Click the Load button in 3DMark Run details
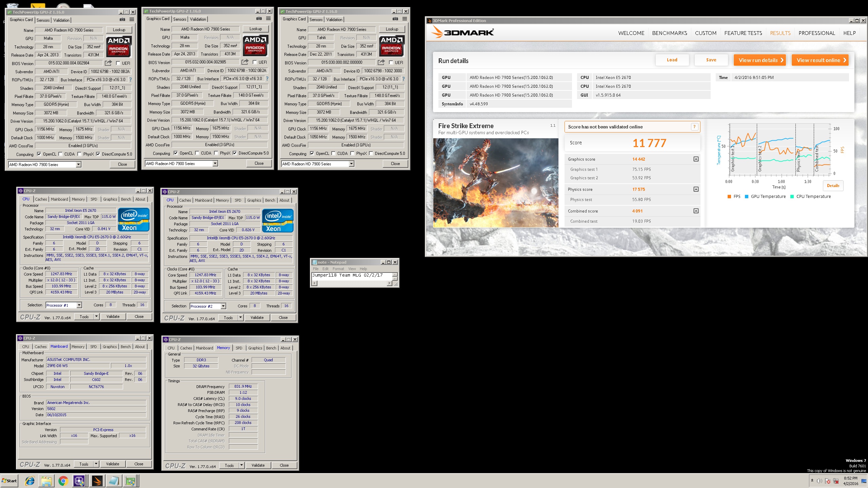This screenshot has height=488, width=868. [672, 60]
